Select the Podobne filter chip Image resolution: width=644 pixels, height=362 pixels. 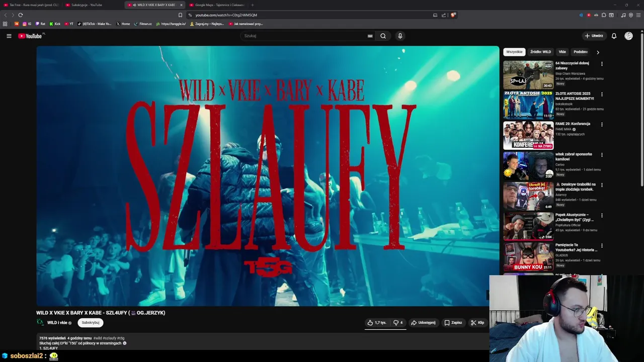pos(581,52)
